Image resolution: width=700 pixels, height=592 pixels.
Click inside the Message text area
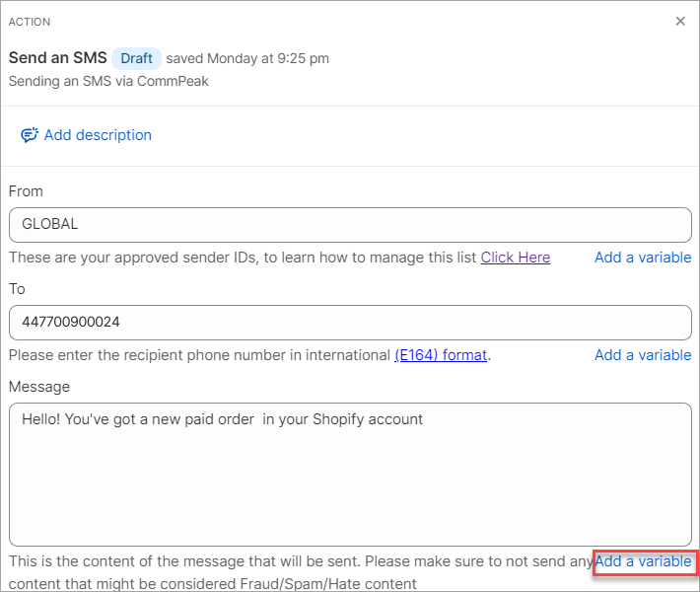point(350,474)
